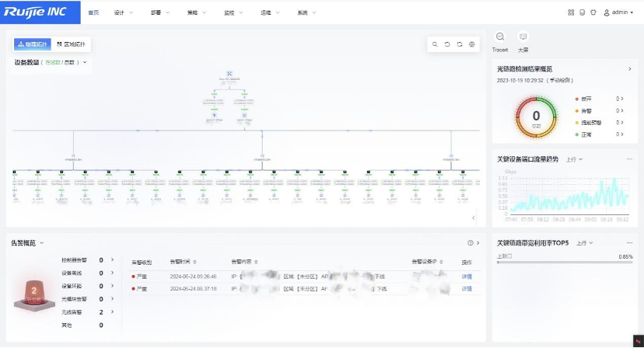Open the 设计 menu
Viewport: 644px width, 348px height.
(123, 12)
